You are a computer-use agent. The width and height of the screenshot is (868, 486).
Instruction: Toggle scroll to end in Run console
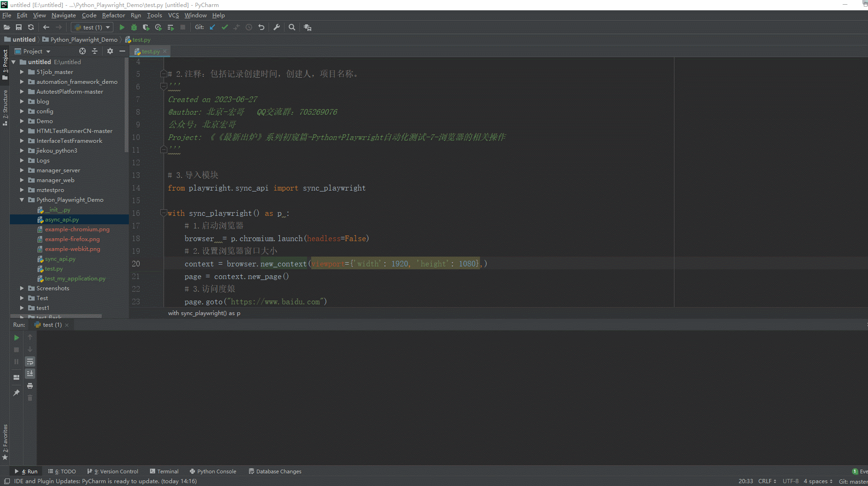(x=30, y=374)
